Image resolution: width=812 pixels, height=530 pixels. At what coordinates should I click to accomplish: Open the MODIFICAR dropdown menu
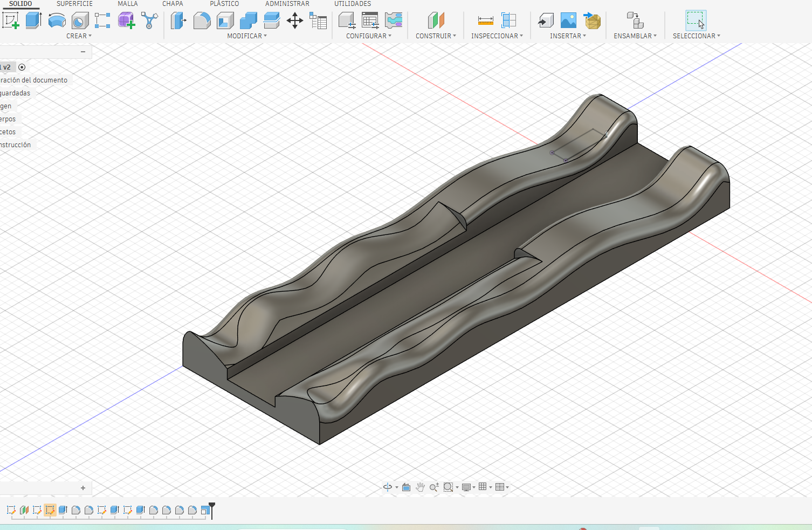coord(247,36)
